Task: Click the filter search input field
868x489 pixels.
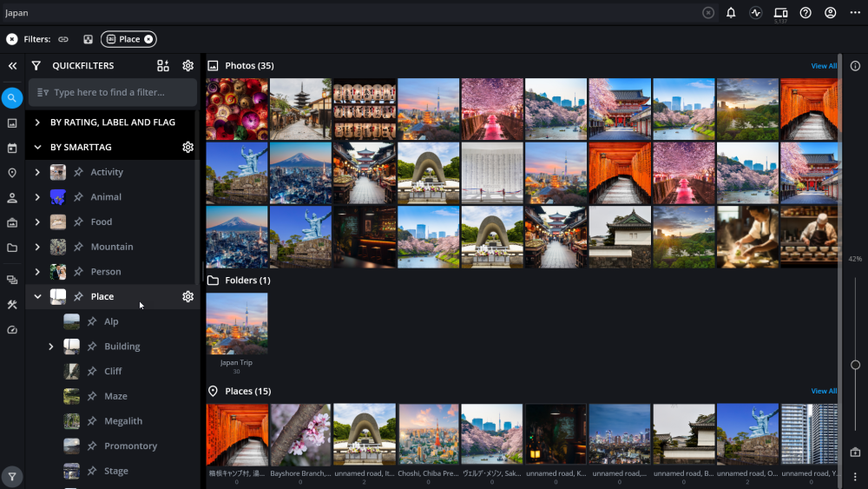Action: coord(117,92)
